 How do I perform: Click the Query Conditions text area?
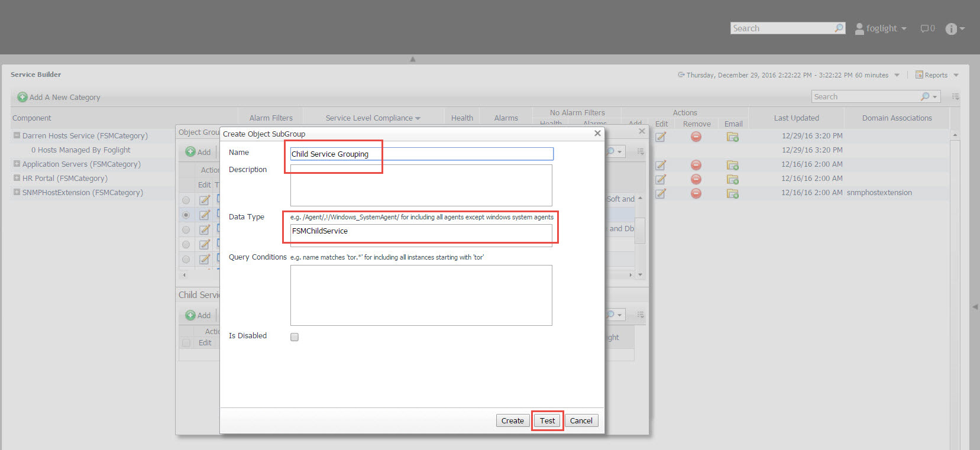coord(421,295)
